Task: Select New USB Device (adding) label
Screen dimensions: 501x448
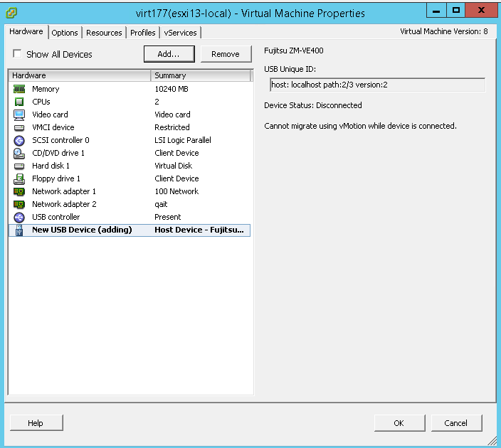Action: (82, 230)
